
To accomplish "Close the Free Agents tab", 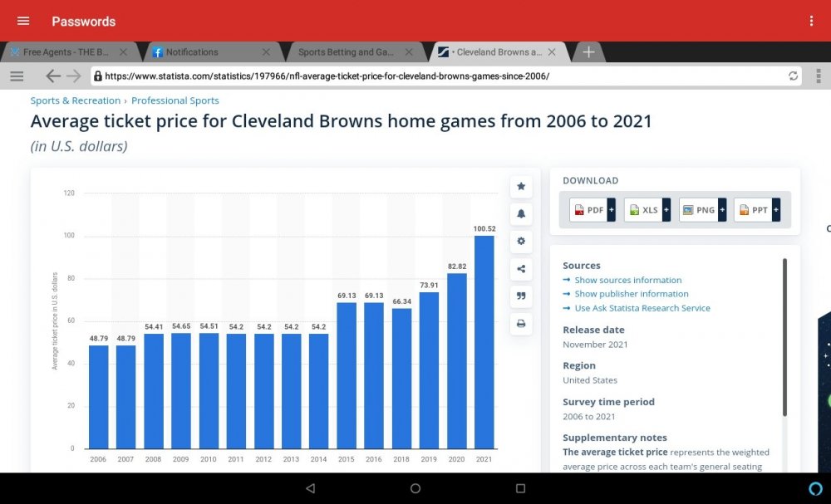I will pos(123,51).
